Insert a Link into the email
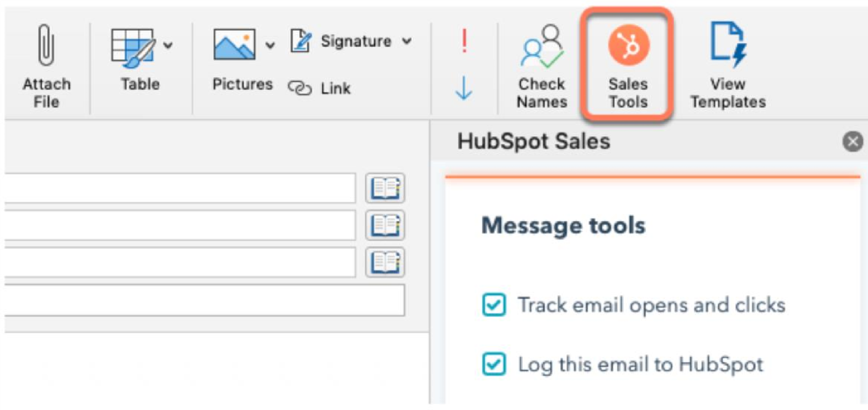Image resolution: width=868 pixels, height=410 pixels. click(320, 88)
